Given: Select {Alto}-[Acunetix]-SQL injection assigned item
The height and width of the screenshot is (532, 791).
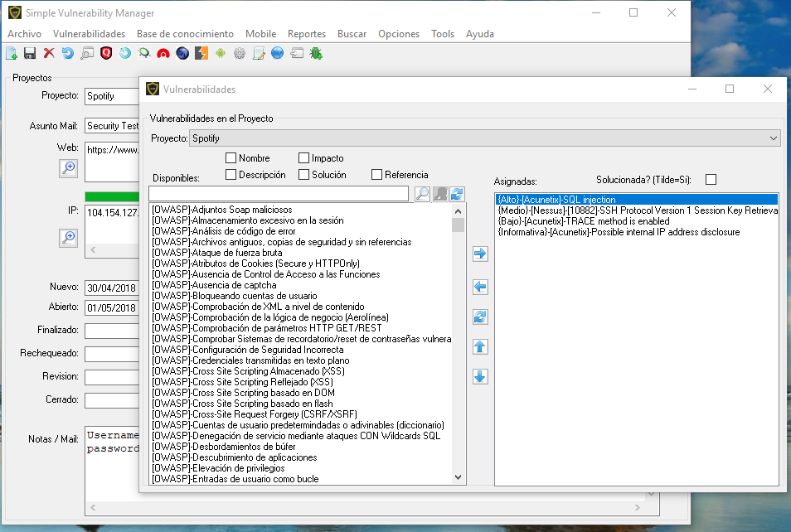Looking at the screenshot, I should click(637, 200).
